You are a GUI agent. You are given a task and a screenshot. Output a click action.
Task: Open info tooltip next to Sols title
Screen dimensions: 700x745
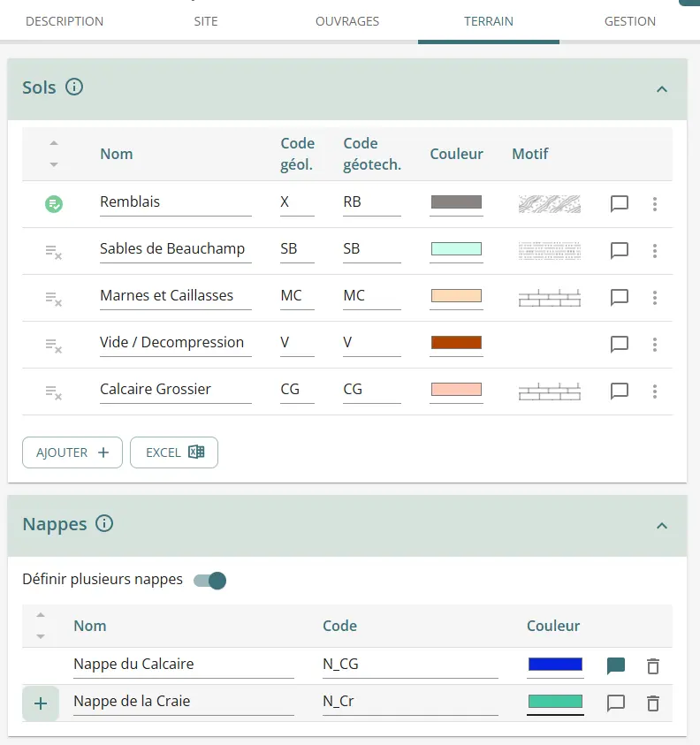point(74,87)
